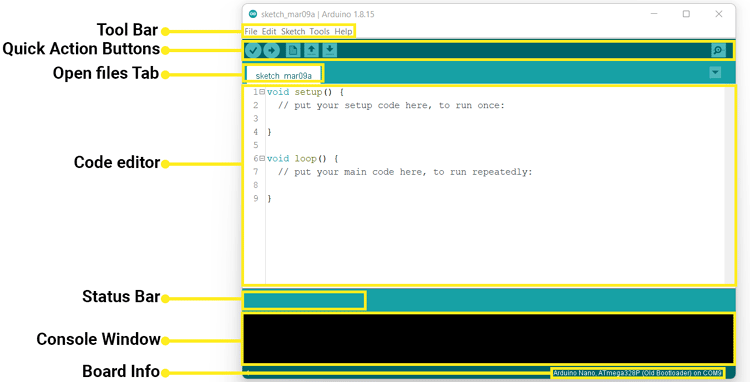This screenshot has height=382, width=750.
Task: Click the Upload arrow button
Action: 272,50
